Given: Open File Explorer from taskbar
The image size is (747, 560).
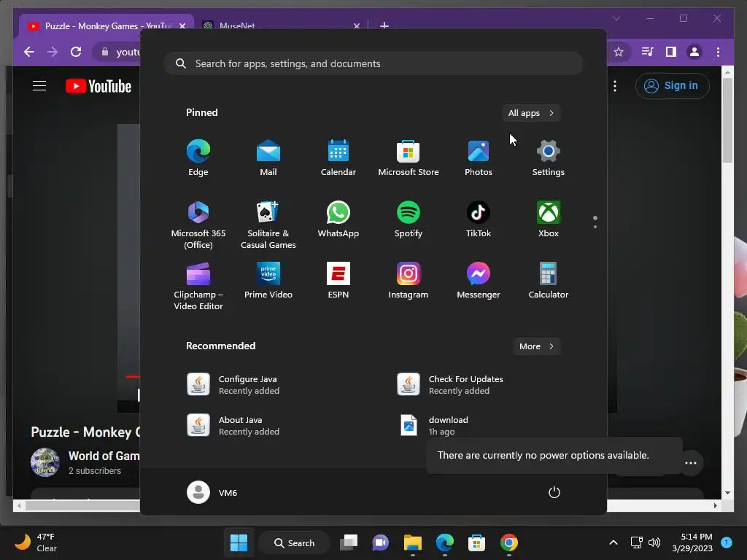Looking at the screenshot, I should [x=413, y=542].
